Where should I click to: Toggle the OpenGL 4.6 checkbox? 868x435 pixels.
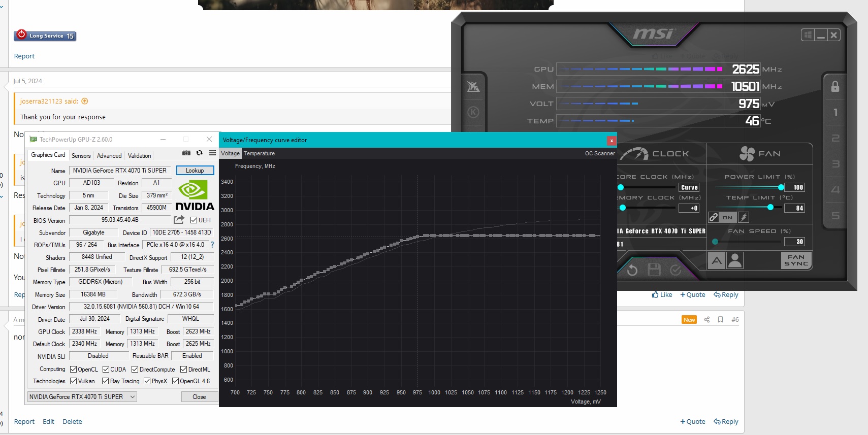175,381
